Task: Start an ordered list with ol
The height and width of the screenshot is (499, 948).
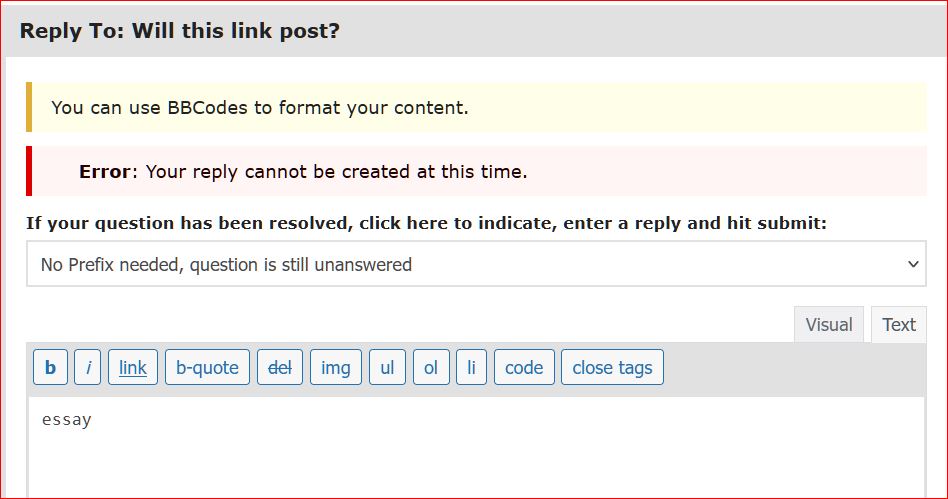Action: 431,368
